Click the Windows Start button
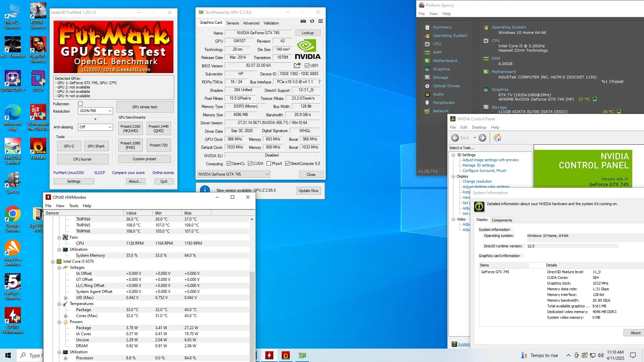Image resolution: width=644 pixels, height=362 pixels. 8,355
